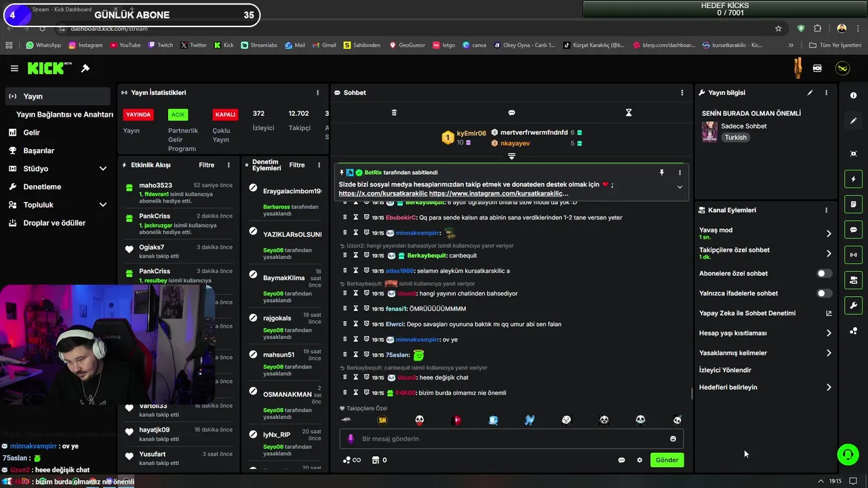This screenshot has width=868, height=488.
Task: Open the Streamlabs bookmark
Action: click(x=259, y=45)
